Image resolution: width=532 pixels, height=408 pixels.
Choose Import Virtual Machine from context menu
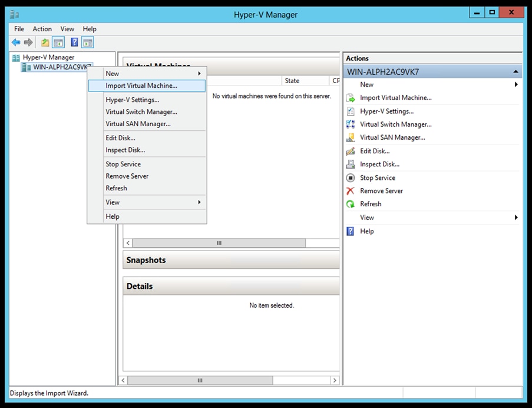[147, 85]
